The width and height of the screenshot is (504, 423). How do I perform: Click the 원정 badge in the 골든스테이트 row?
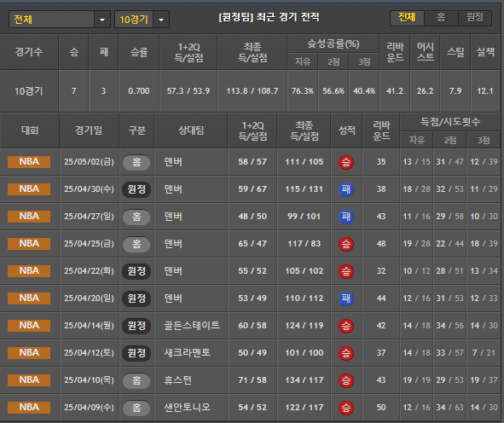(136, 326)
